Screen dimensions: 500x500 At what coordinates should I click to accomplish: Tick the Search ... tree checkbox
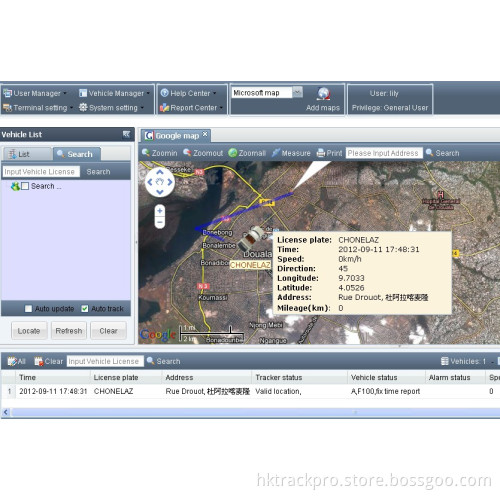coord(25,186)
